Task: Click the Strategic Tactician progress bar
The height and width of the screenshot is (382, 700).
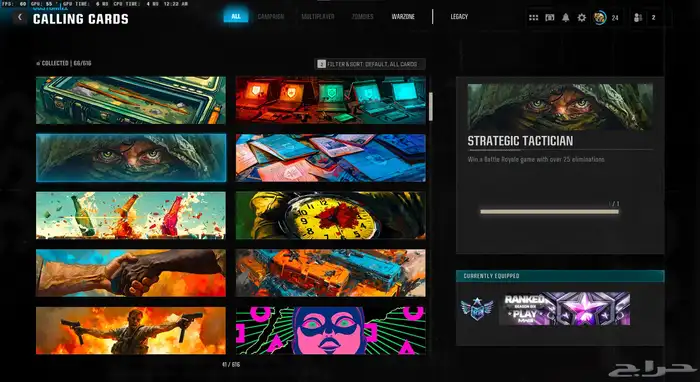Action: [x=550, y=212]
